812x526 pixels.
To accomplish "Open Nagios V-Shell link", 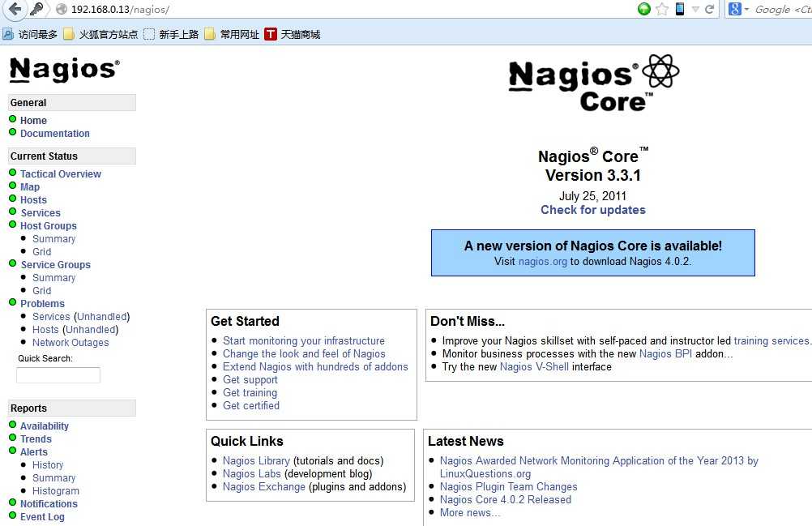I will (x=534, y=366).
